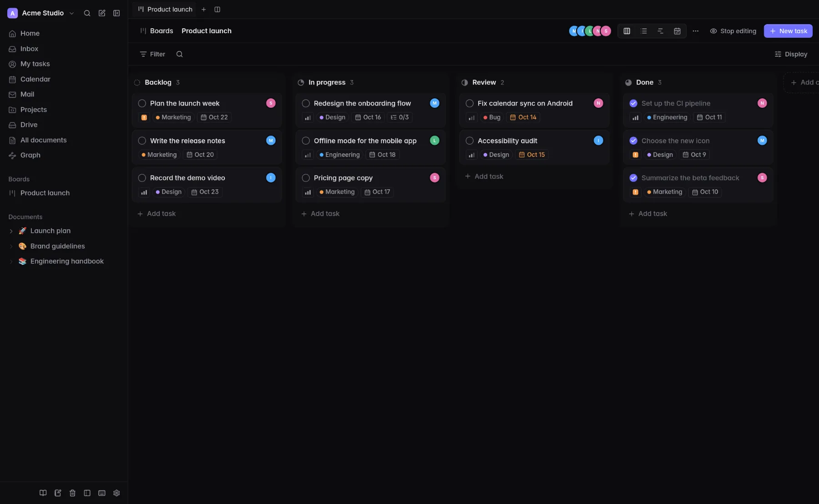Switch to calendar view icon

(x=677, y=31)
